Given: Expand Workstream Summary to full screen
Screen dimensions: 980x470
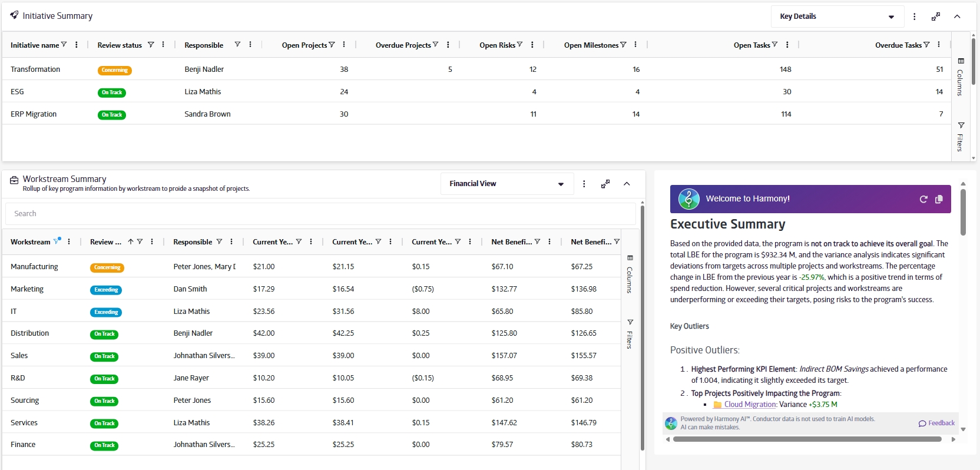Looking at the screenshot, I should pos(605,184).
